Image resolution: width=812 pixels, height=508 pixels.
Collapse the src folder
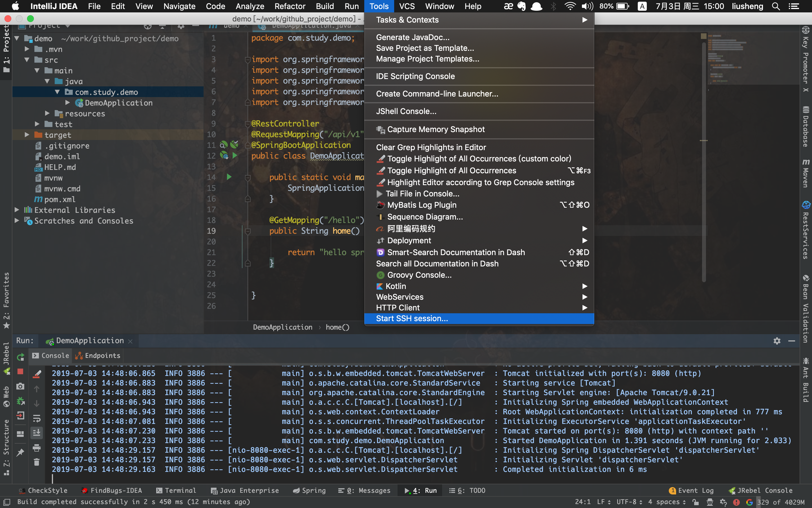[27, 60]
